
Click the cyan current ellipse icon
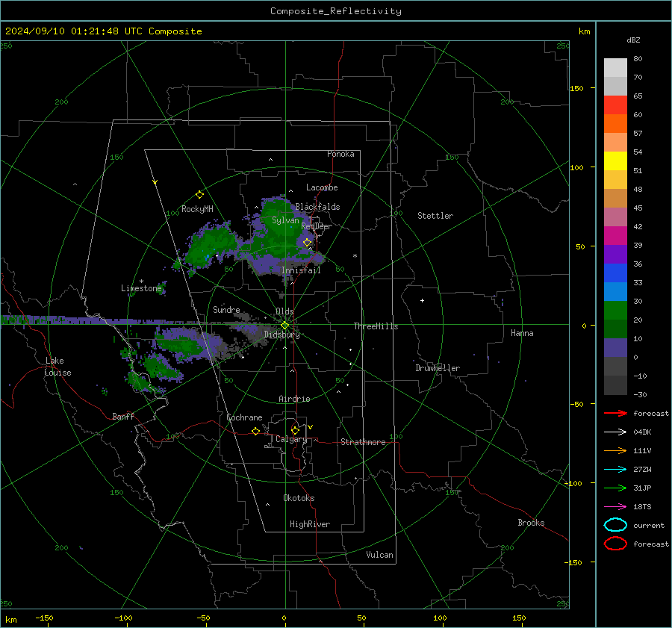615,525
